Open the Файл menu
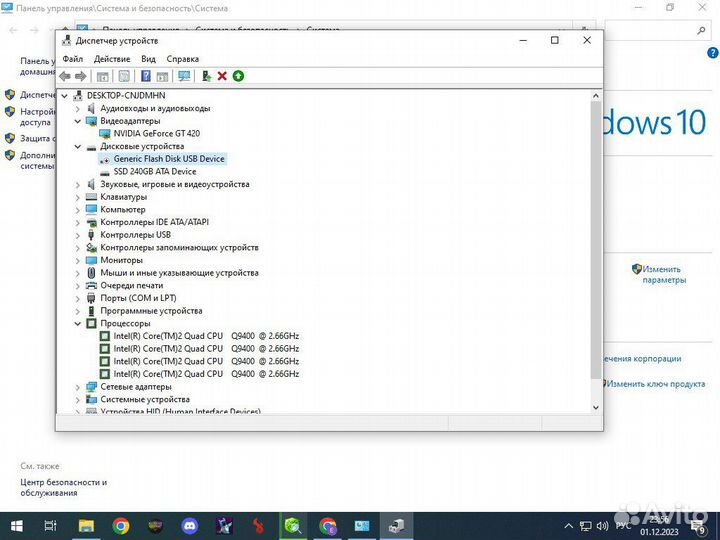This screenshot has height=540, width=720. 73,59
